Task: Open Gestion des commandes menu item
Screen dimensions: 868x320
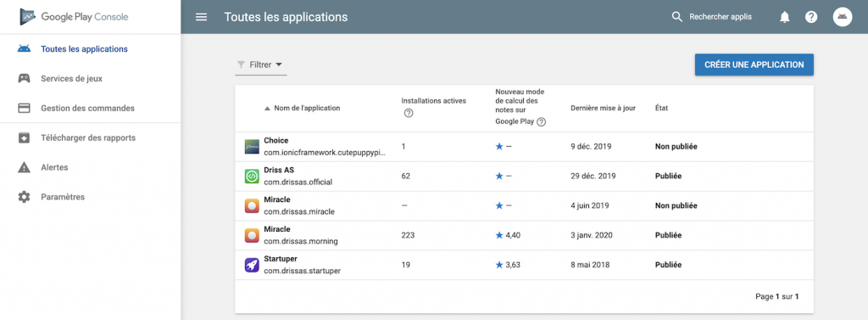Action: pyautogui.click(x=87, y=108)
